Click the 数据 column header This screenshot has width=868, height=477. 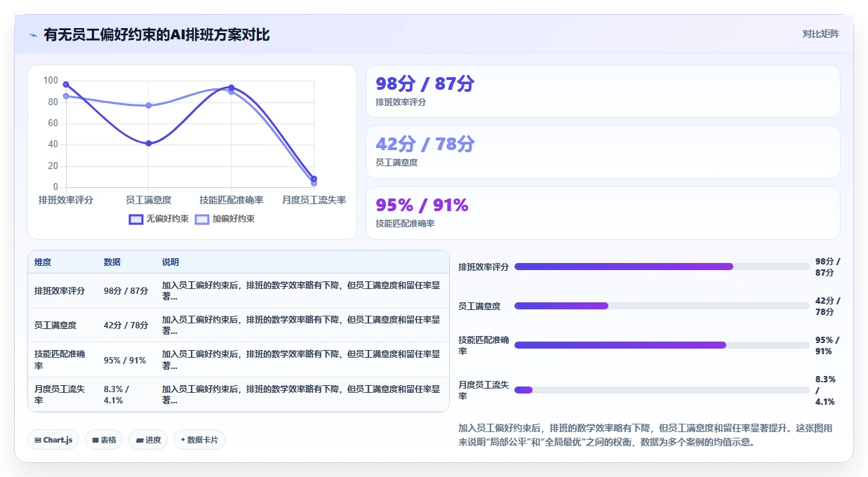coord(112,262)
